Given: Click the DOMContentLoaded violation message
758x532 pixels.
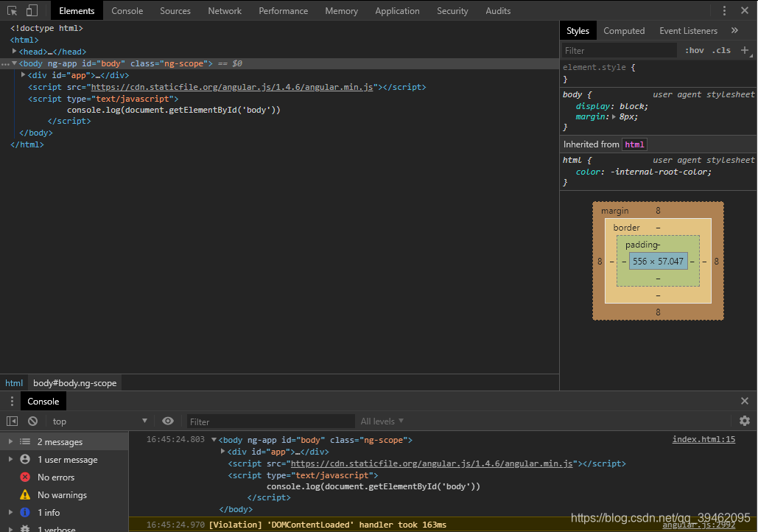Looking at the screenshot, I should pyautogui.click(x=328, y=525).
